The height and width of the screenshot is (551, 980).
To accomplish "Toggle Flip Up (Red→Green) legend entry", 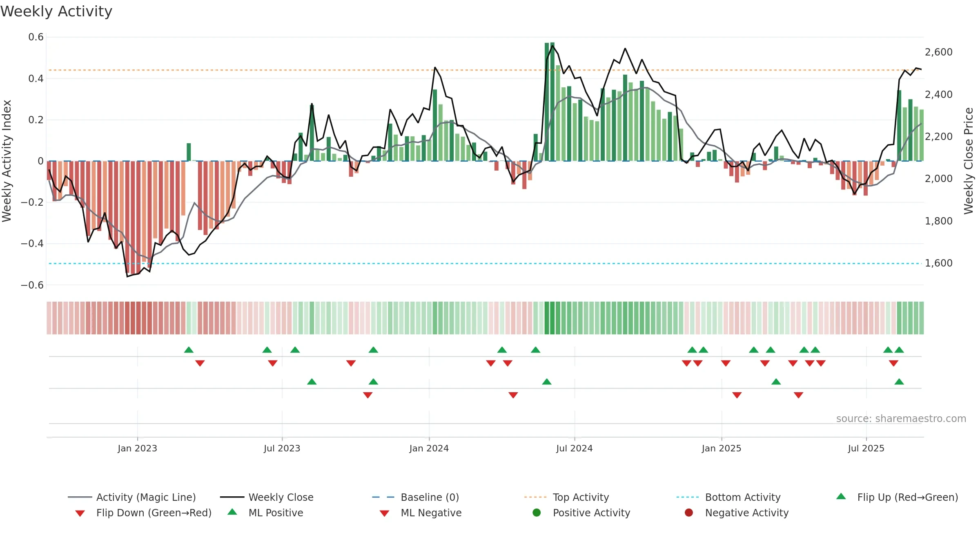I will 897,497.
